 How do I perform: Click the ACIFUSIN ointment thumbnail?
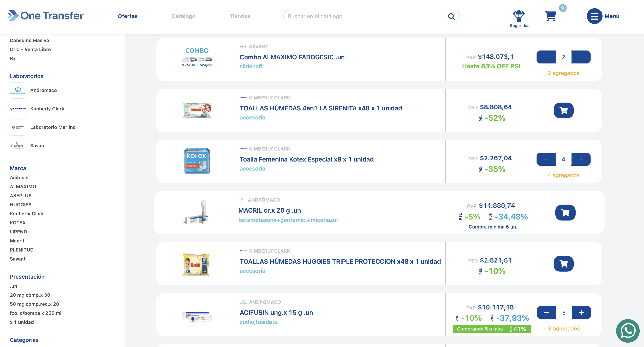click(197, 317)
